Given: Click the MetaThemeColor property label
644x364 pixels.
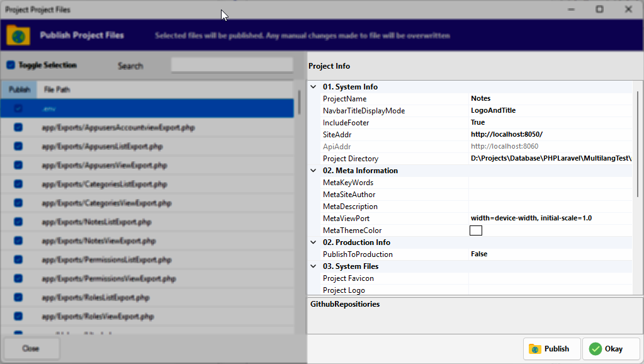Looking at the screenshot, I should [352, 230].
